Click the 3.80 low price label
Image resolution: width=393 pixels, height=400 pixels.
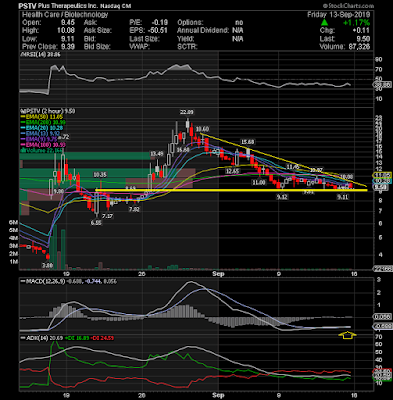[x=47, y=266]
